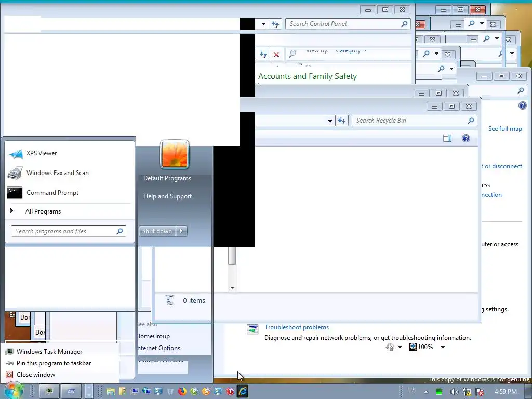
Task: Click the orange S icon on taskbar
Action: click(206, 391)
